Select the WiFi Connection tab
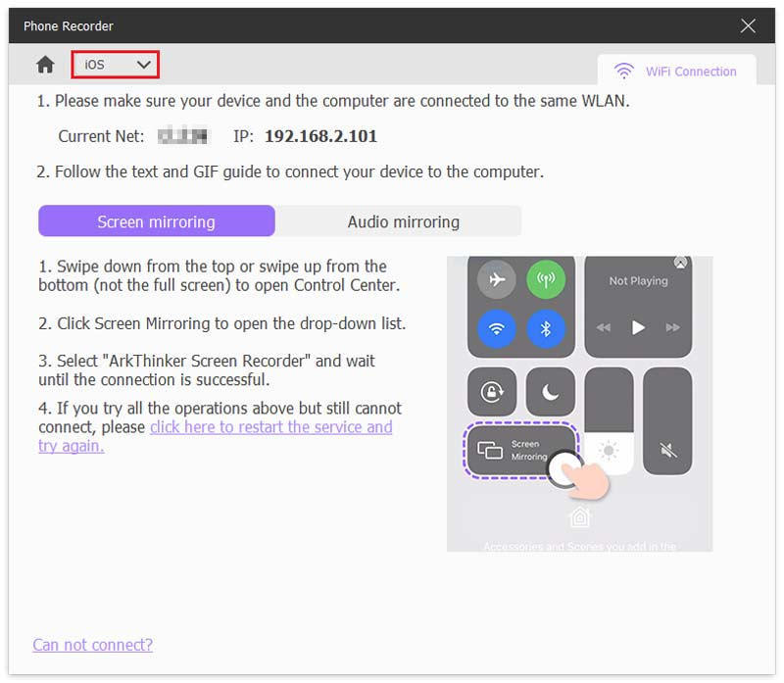Image resolution: width=784 pixels, height=683 pixels. [676, 71]
